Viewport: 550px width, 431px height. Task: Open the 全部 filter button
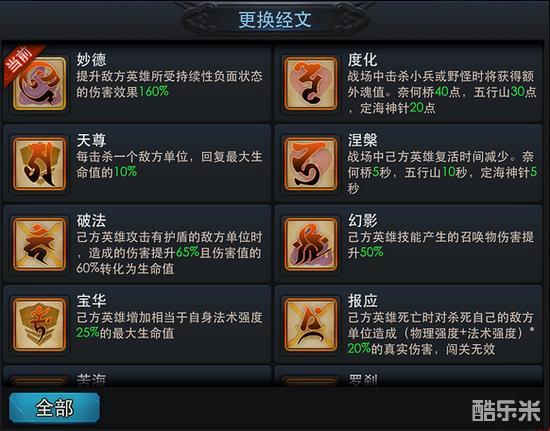tap(54, 408)
